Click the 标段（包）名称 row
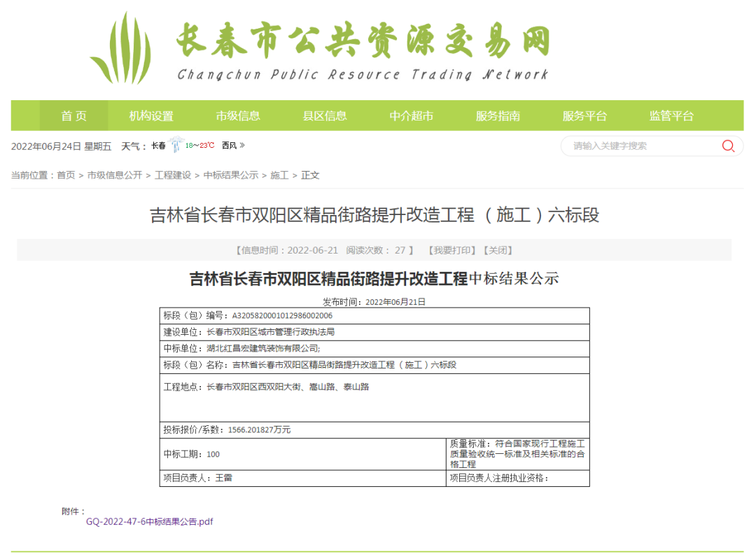 click(374, 365)
